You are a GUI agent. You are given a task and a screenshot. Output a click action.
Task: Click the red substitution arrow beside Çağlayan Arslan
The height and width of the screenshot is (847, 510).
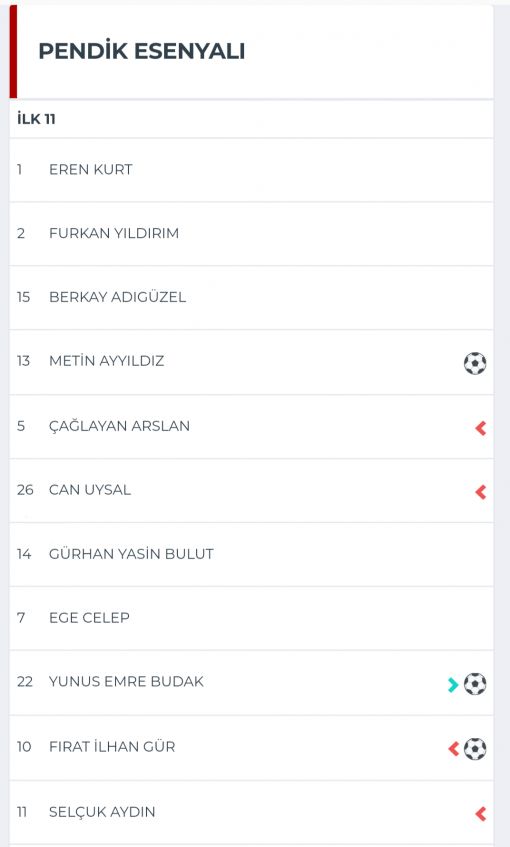pos(481,428)
